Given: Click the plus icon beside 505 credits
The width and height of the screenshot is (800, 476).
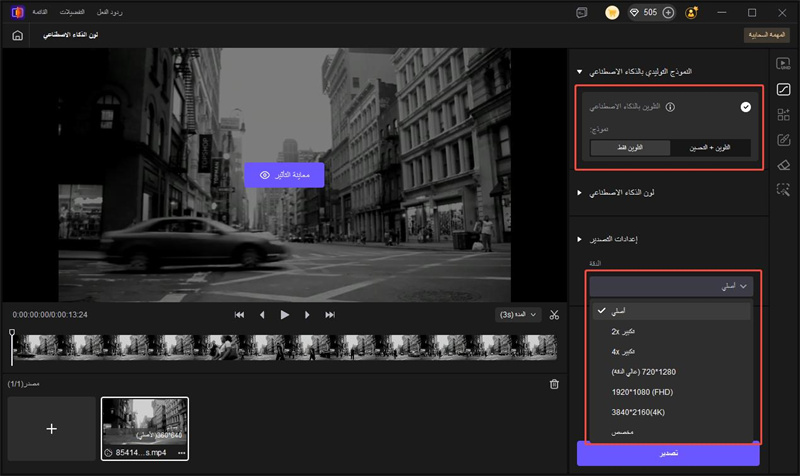Looking at the screenshot, I should coord(668,12).
